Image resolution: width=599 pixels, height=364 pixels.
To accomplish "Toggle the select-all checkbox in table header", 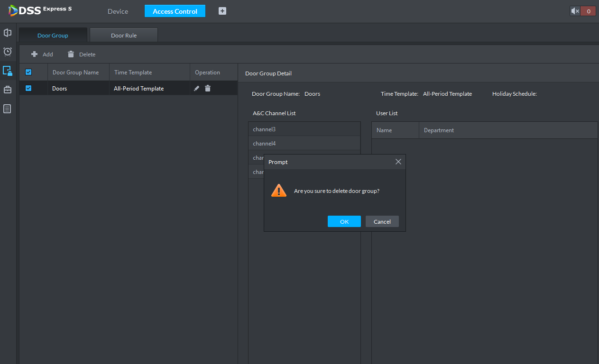I will click(28, 72).
